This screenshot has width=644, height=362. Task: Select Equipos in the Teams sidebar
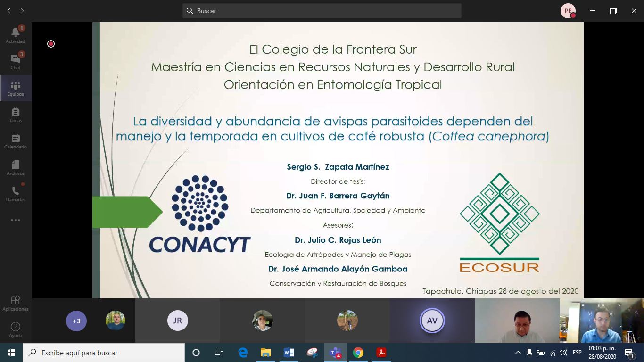(x=16, y=88)
